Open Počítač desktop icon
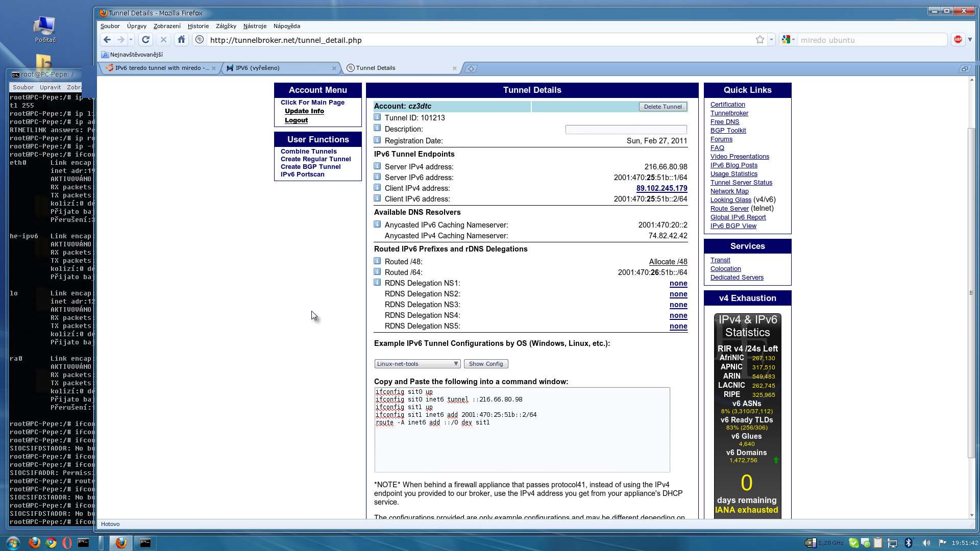 [45, 29]
